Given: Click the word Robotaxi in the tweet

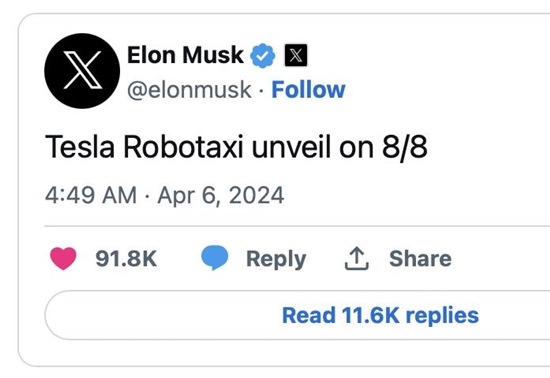Looking at the screenshot, I should point(183,147).
